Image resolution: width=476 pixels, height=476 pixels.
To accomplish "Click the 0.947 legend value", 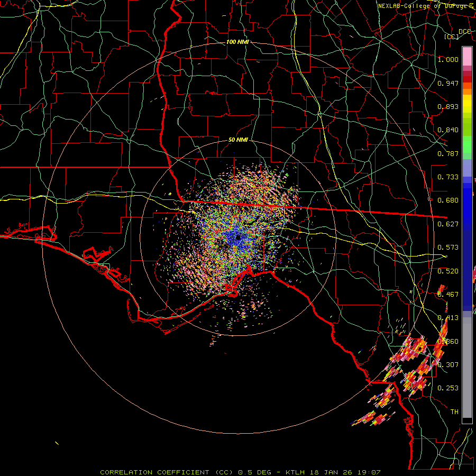I will (448, 83).
